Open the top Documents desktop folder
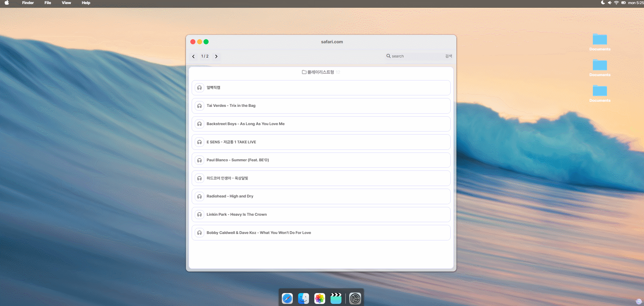644x306 pixels. point(600,42)
